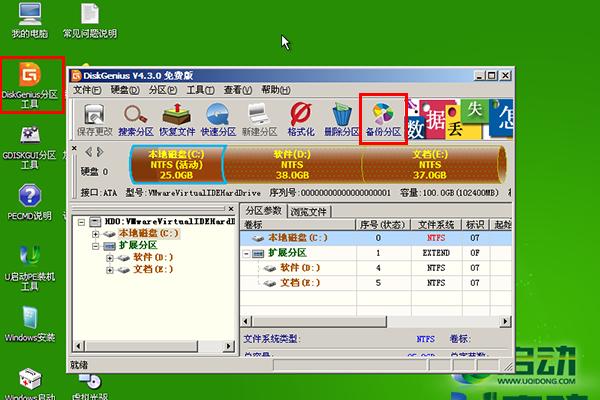Click the 删除分区 delete partition icon
The height and width of the screenshot is (400, 600).
point(342,120)
